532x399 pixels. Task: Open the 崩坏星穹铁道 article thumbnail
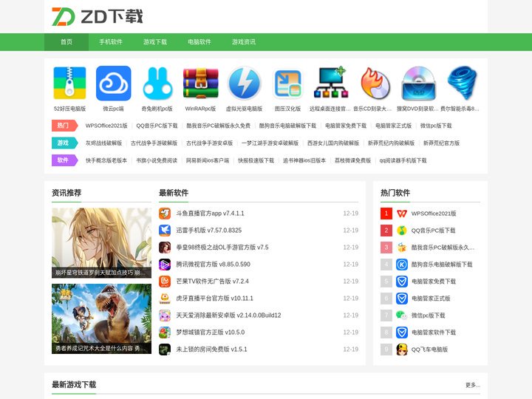101,243
